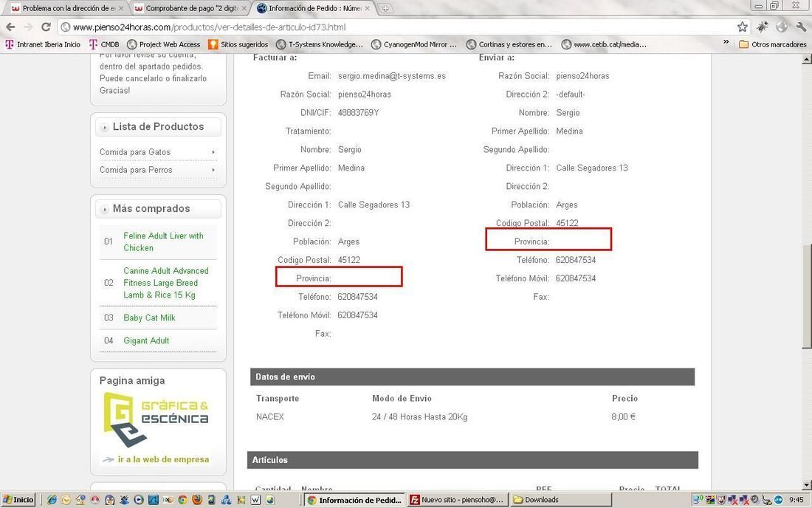Click the McAfee shield tray icon
The width and height of the screenshot is (812, 508).
coord(721,500)
